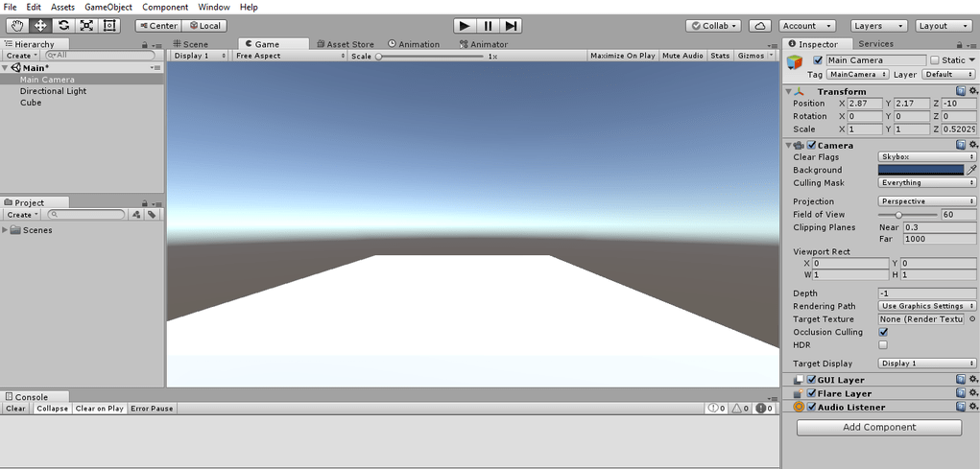Select the Hand tool
Viewport: 980px width, 469px height.
(17, 26)
